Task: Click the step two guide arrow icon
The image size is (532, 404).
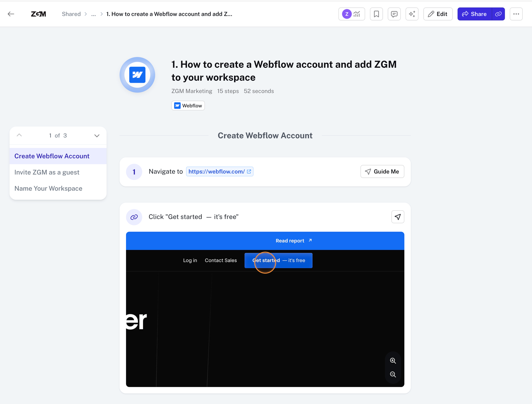Action: (398, 217)
